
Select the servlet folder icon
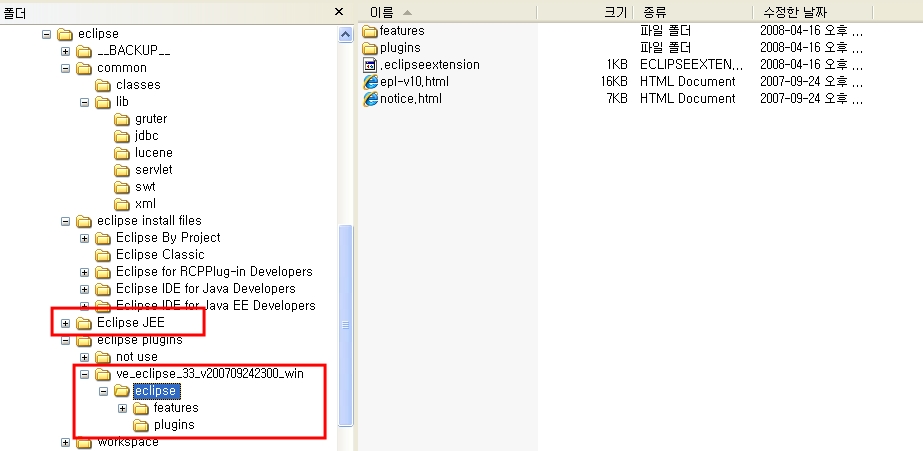[122, 171]
